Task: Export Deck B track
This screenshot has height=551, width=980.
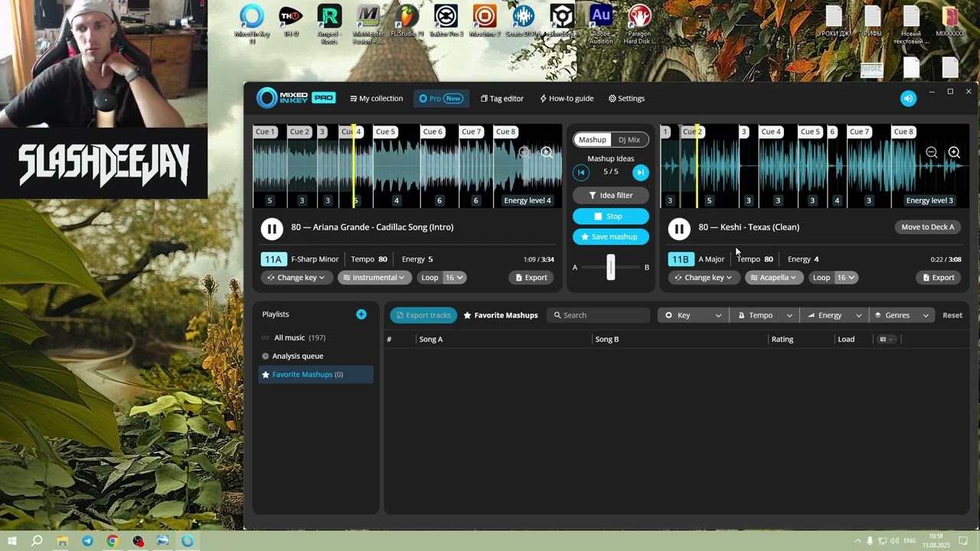Action: pyautogui.click(x=939, y=278)
